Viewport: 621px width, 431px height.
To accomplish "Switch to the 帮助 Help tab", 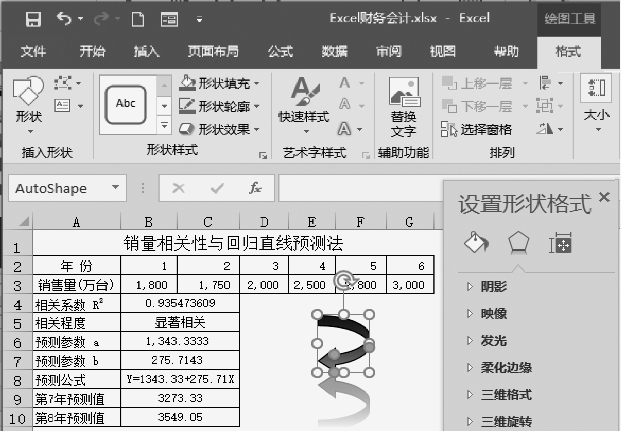I will pos(506,51).
